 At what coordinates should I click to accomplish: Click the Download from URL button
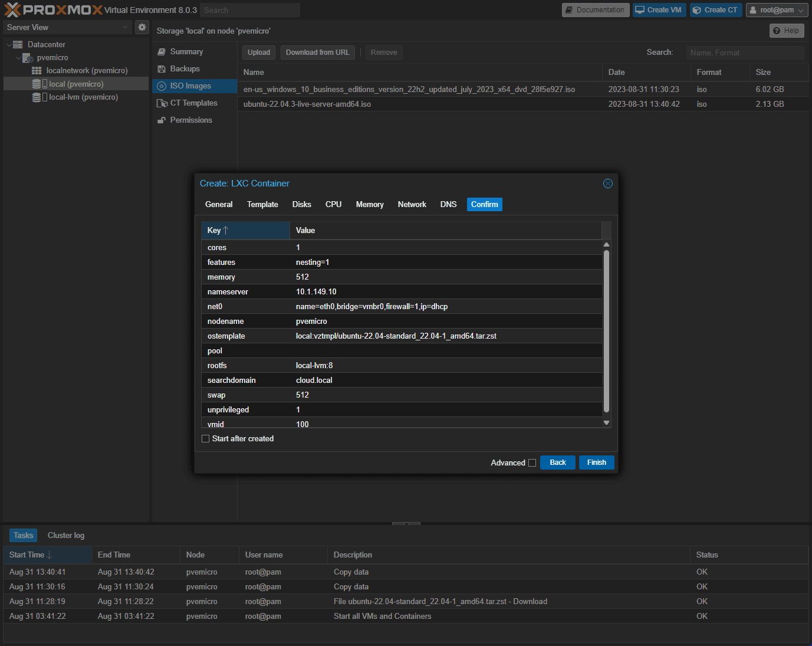(x=317, y=53)
